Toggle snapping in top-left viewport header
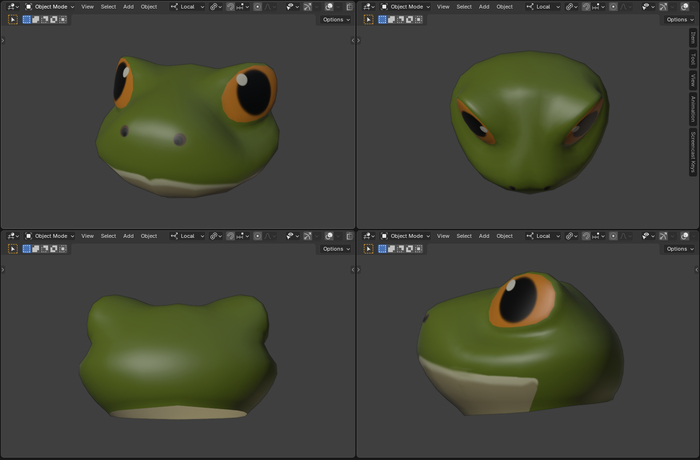This screenshot has width=700, height=460. pyautogui.click(x=230, y=6)
